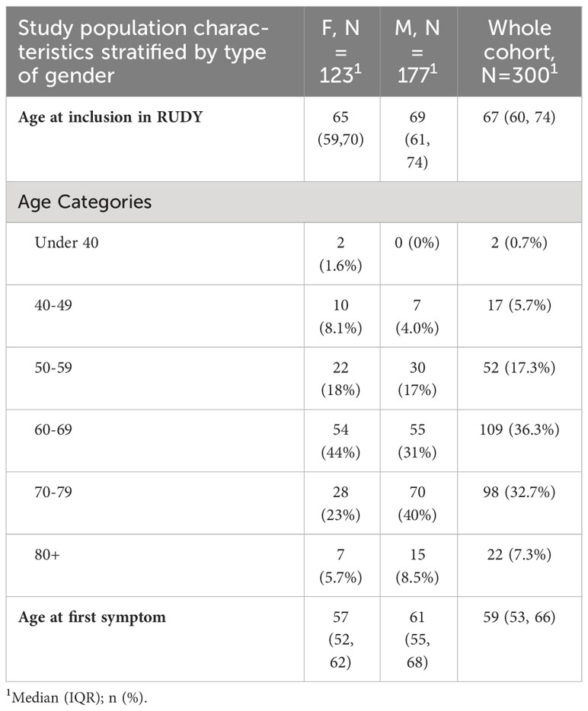Click the '60-69' age category label
The image size is (588, 711).
click(x=53, y=429)
